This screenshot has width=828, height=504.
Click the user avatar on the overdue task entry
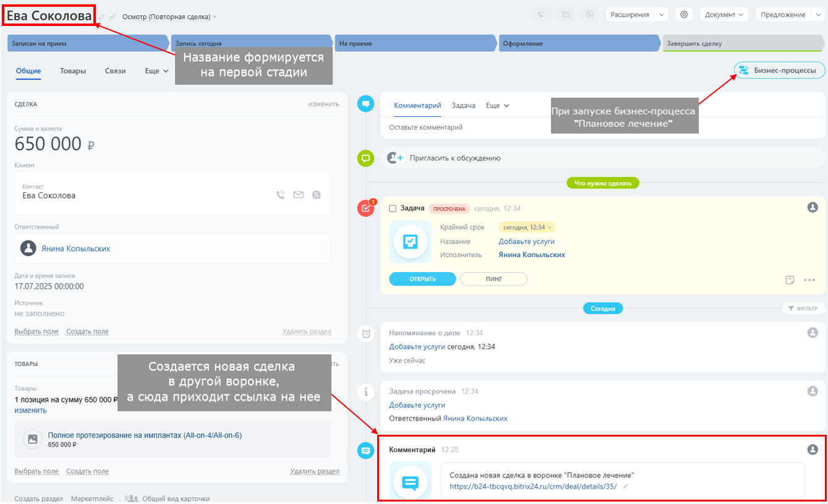coord(813,391)
